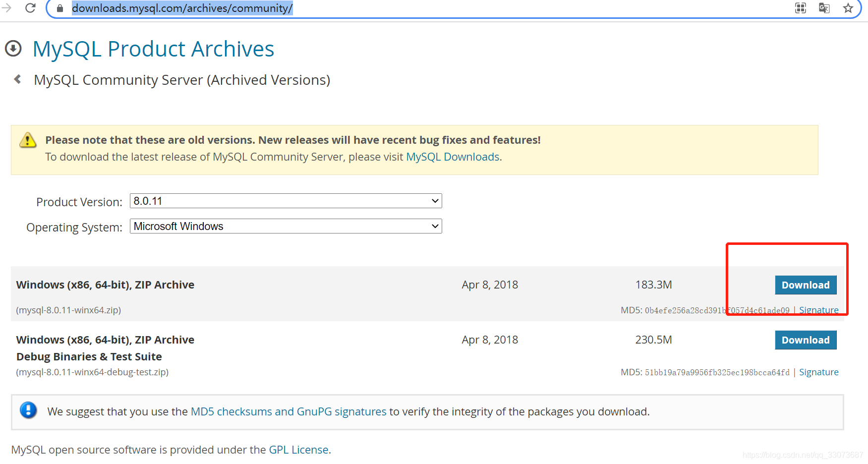This screenshot has width=868, height=464.
Task: Open Signature link for debug-test zip
Action: coord(818,372)
